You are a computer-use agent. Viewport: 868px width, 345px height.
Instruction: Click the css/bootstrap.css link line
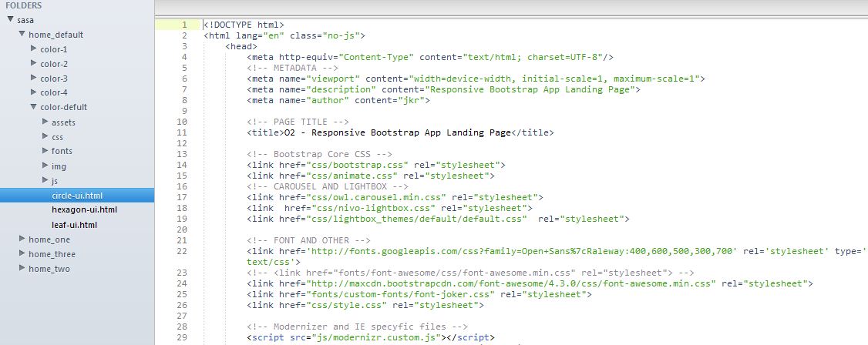(376, 165)
